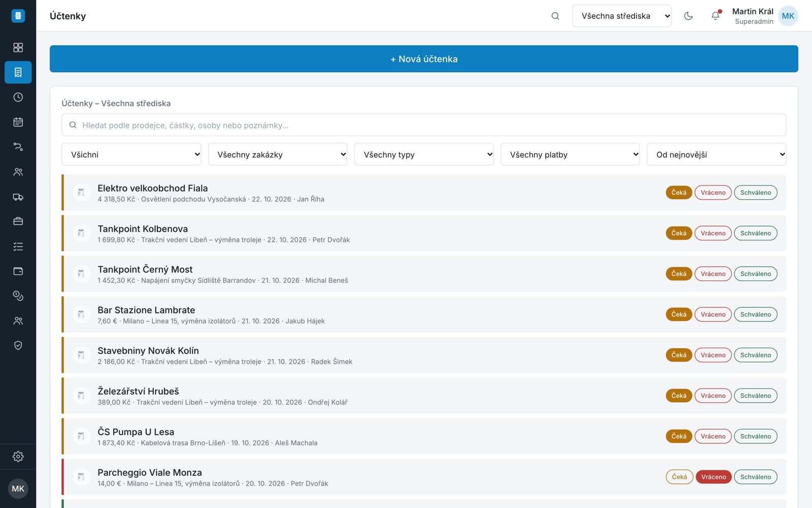
Task: Open the wallet icon in sidebar
Action: 18,271
